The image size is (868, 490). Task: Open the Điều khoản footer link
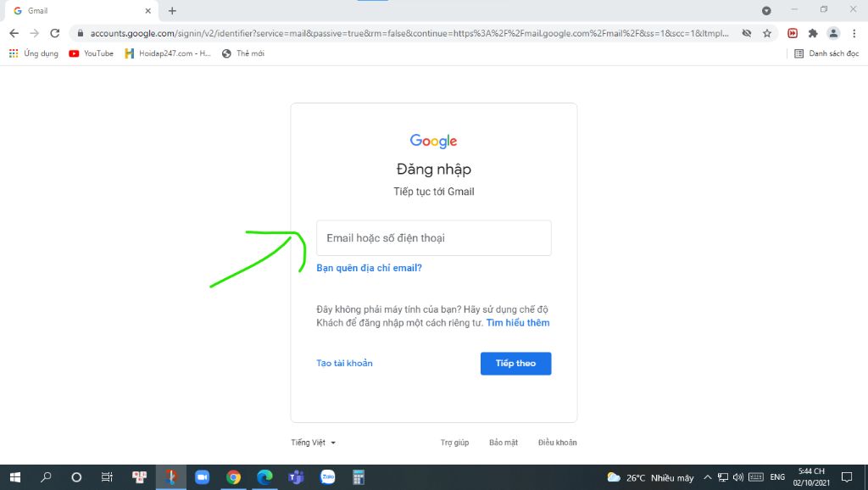[x=558, y=443]
